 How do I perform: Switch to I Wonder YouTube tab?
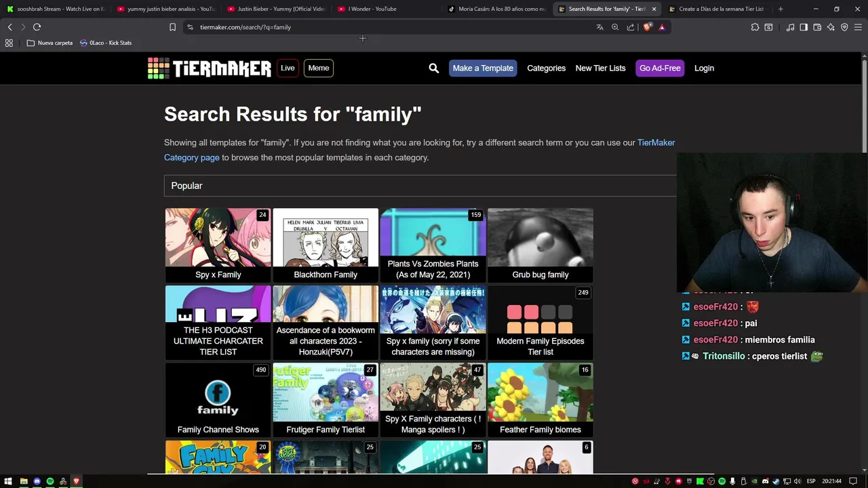pyautogui.click(x=387, y=9)
